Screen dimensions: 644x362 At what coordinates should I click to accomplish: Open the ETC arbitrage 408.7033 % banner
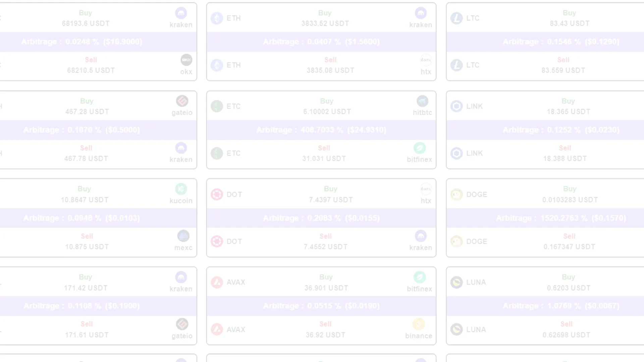pyautogui.click(x=321, y=130)
